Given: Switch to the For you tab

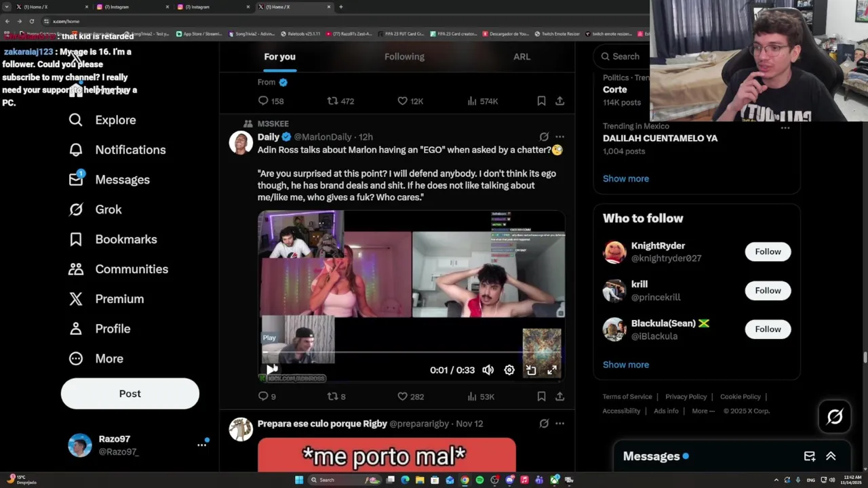Looking at the screenshot, I should [279, 56].
